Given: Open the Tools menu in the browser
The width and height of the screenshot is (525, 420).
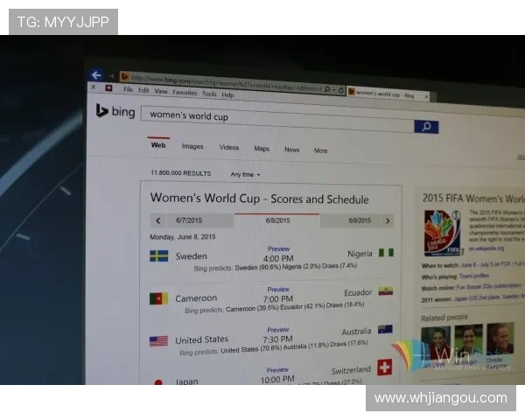Looking at the screenshot, I should coord(209,94).
